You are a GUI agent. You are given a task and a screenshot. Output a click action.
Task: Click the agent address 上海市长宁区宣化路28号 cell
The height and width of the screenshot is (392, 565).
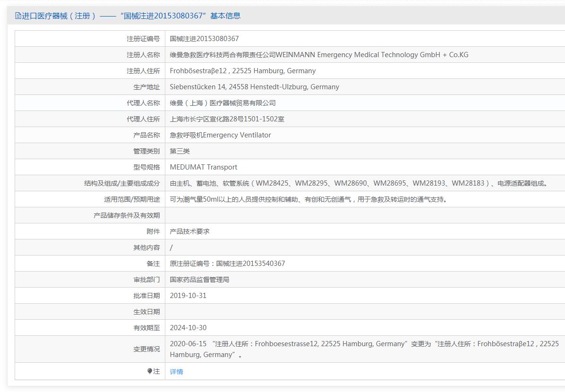click(227, 119)
